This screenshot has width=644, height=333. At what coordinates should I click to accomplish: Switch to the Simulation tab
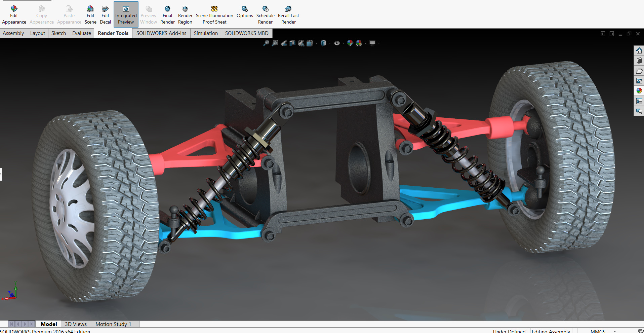[x=205, y=33]
